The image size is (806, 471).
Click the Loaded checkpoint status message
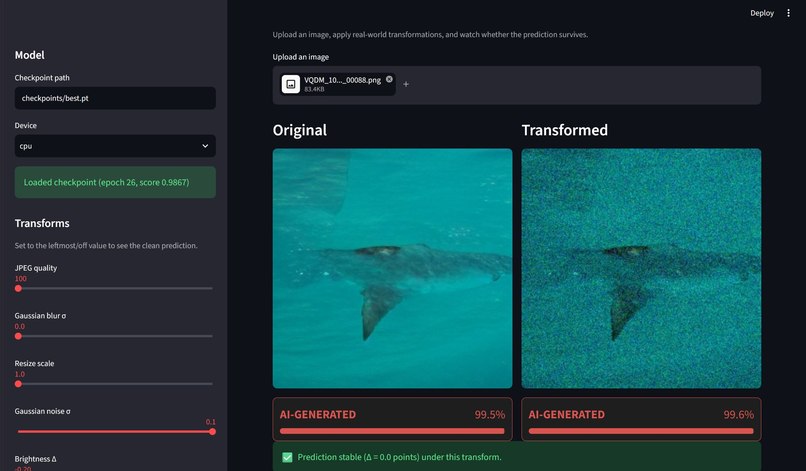click(x=115, y=183)
